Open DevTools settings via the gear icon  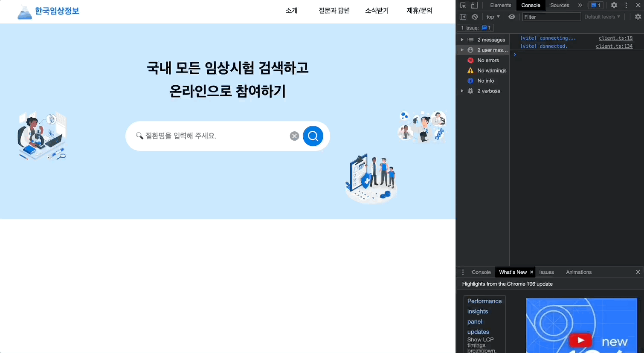point(614,5)
